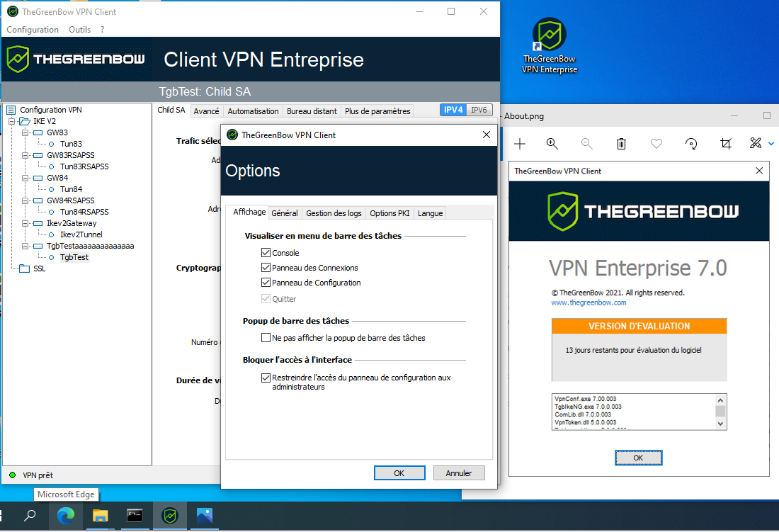Click the SSL folder icon in tree

[x=24, y=268]
